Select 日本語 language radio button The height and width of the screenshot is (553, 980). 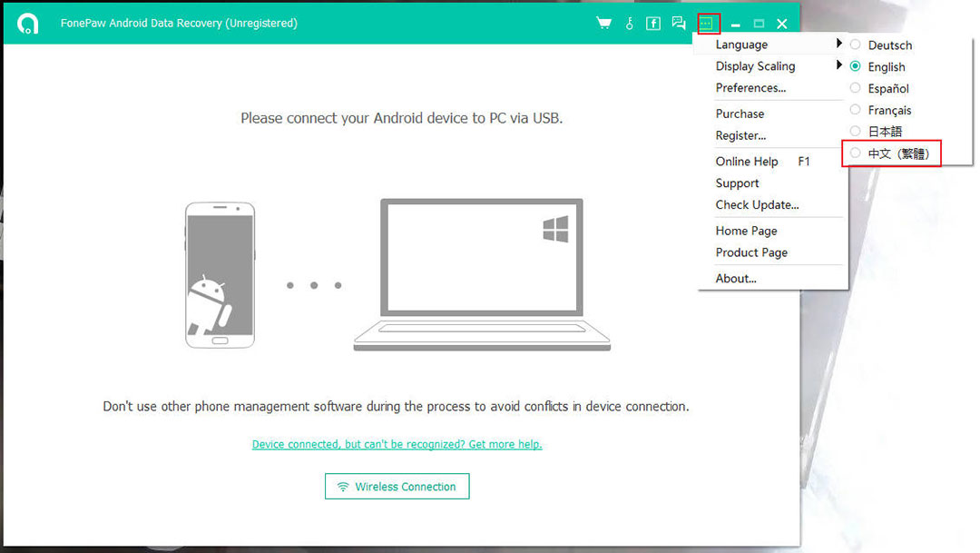point(855,131)
